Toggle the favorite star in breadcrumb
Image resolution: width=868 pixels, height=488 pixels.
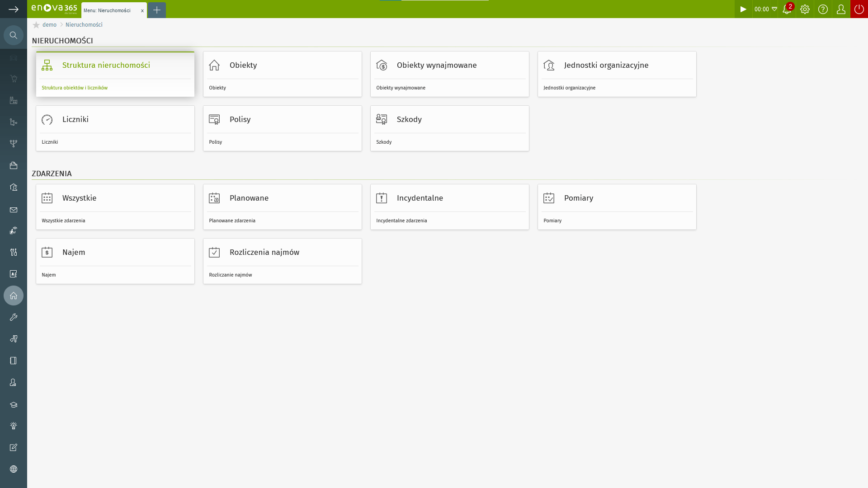36,25
